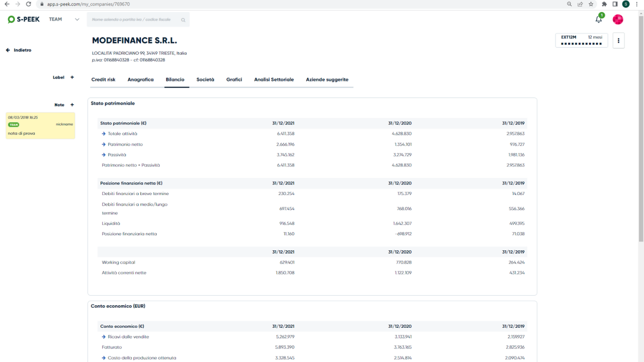Open the Chrome three-dot menu
Image resolution: width=644 pixels, height=362 pixels.
[x=636, y=4]
